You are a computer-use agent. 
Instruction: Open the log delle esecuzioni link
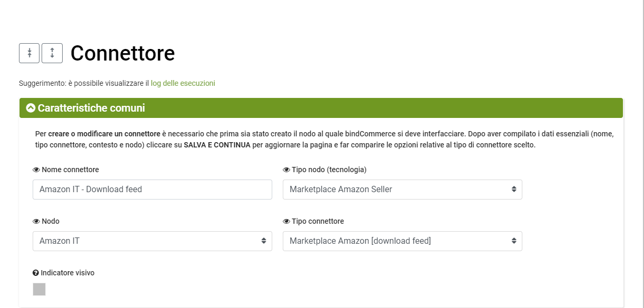pos(183,83)
